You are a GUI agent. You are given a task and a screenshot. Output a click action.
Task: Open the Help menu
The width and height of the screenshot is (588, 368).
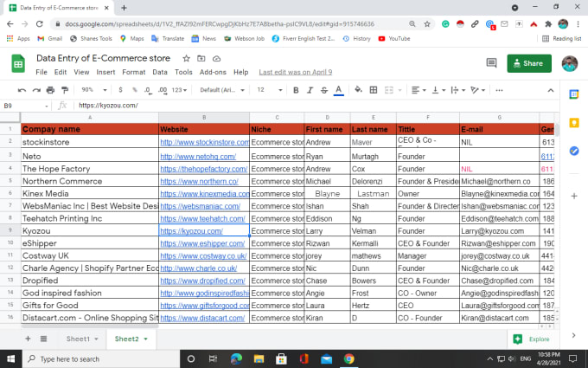[240, 72]
